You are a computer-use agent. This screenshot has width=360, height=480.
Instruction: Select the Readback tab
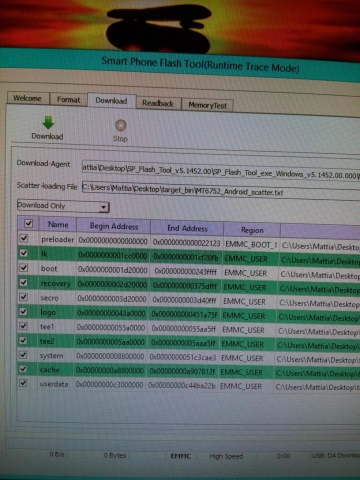[x=158, y=103]
